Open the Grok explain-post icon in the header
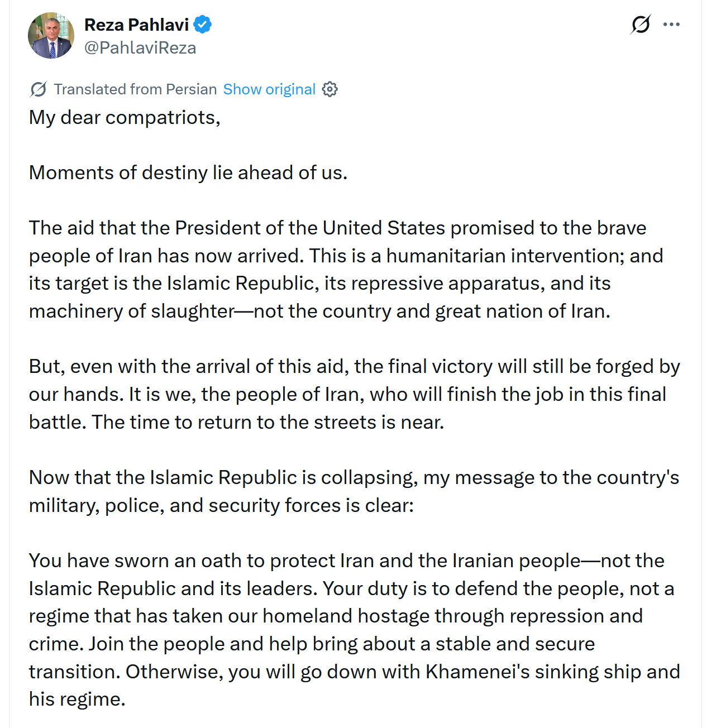This screenshot has height=728, width=716. pyautogui.click(x=641, y=25)
